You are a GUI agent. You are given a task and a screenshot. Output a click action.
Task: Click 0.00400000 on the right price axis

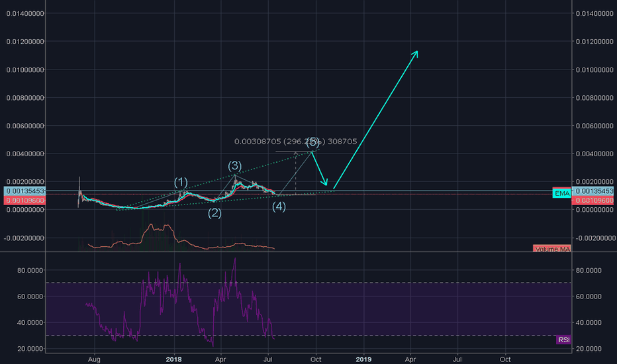click(x=594, y=154)
